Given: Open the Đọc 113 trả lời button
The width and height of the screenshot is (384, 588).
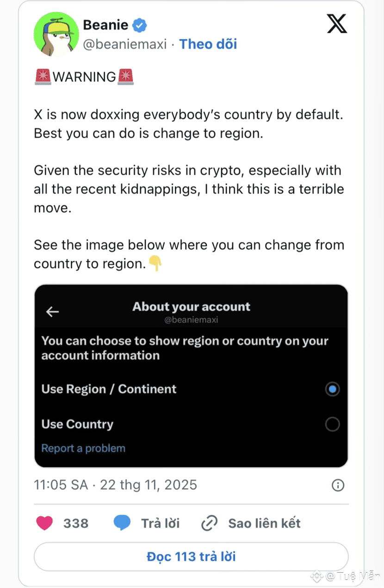Looking at the screenshot, I should click(191, 557).
